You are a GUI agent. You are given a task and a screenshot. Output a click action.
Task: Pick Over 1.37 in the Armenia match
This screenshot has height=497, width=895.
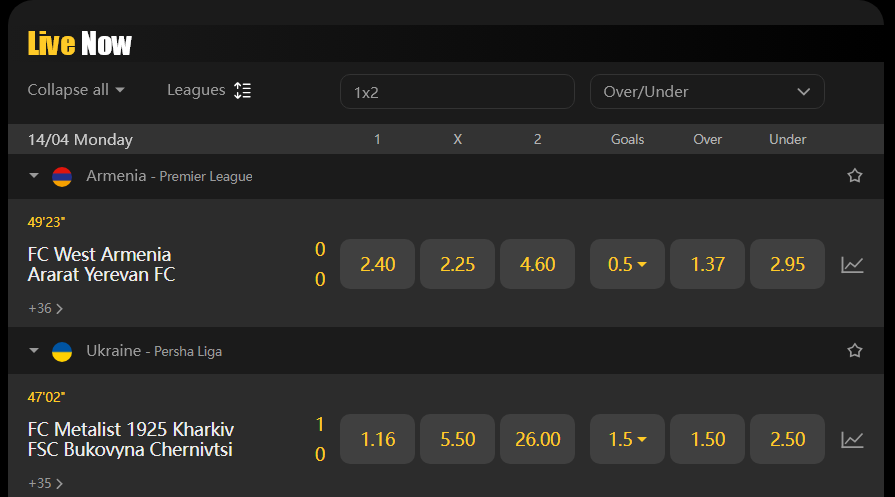(707, 264)
